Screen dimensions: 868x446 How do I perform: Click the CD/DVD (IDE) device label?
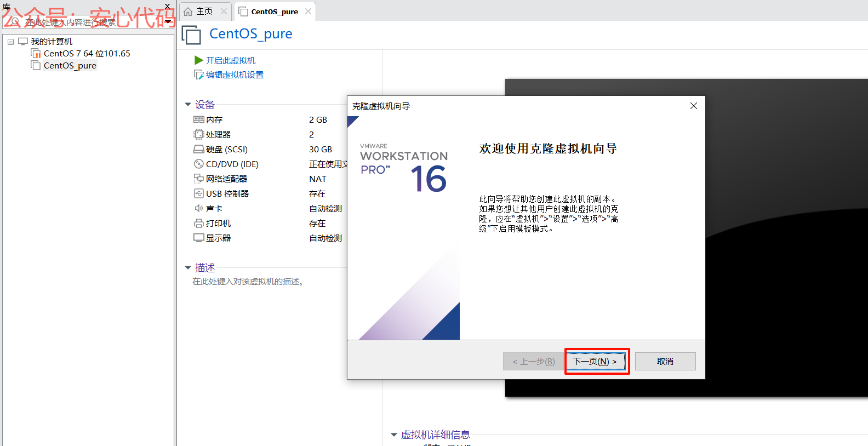tap(232, 164)
